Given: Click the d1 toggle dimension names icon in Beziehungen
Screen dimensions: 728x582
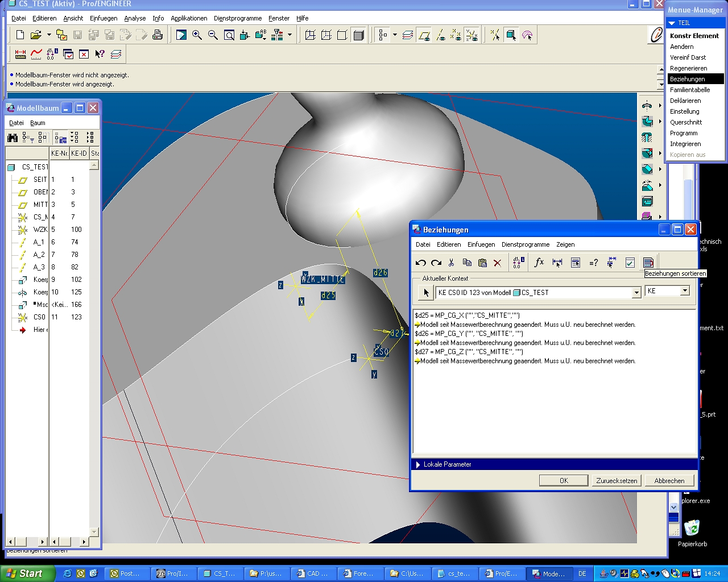Looking at the screenshot, I should click(518, 263).
